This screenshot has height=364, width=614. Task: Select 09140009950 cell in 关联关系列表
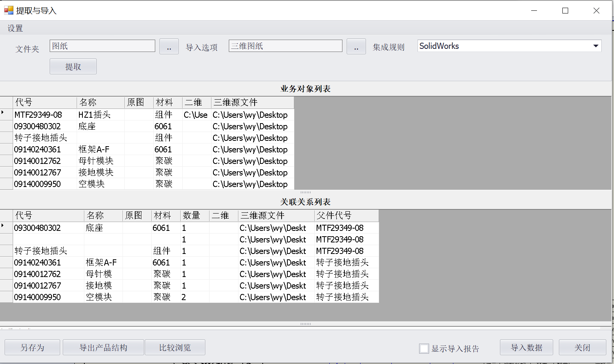click(49, 297)
